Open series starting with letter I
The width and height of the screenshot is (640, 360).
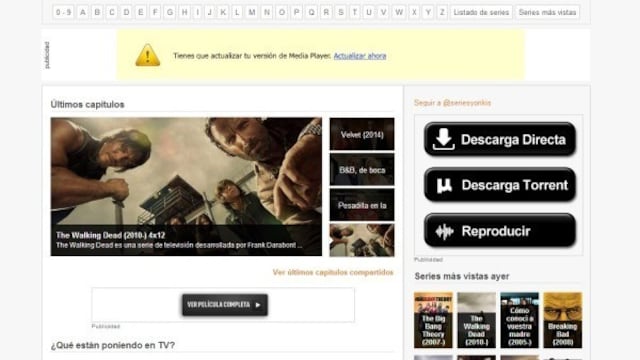[x=198, y=12]
